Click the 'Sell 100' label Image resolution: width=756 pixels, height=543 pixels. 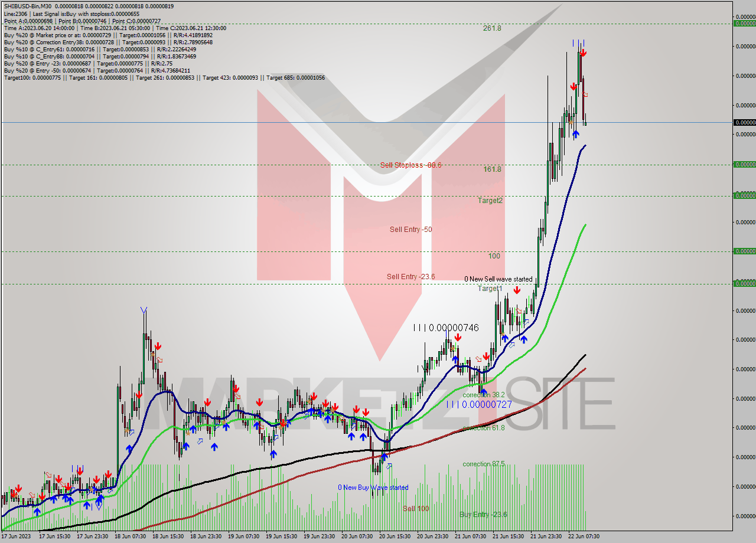[416, 509]
